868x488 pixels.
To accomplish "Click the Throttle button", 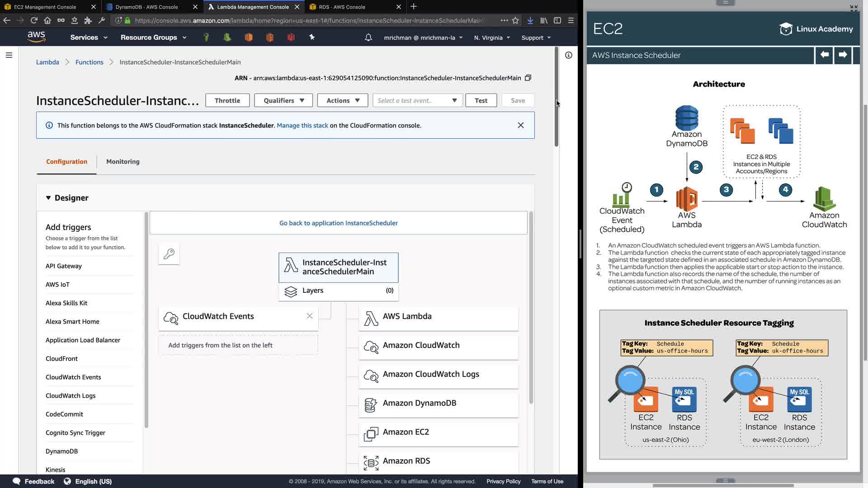I will tap(227, 100).
